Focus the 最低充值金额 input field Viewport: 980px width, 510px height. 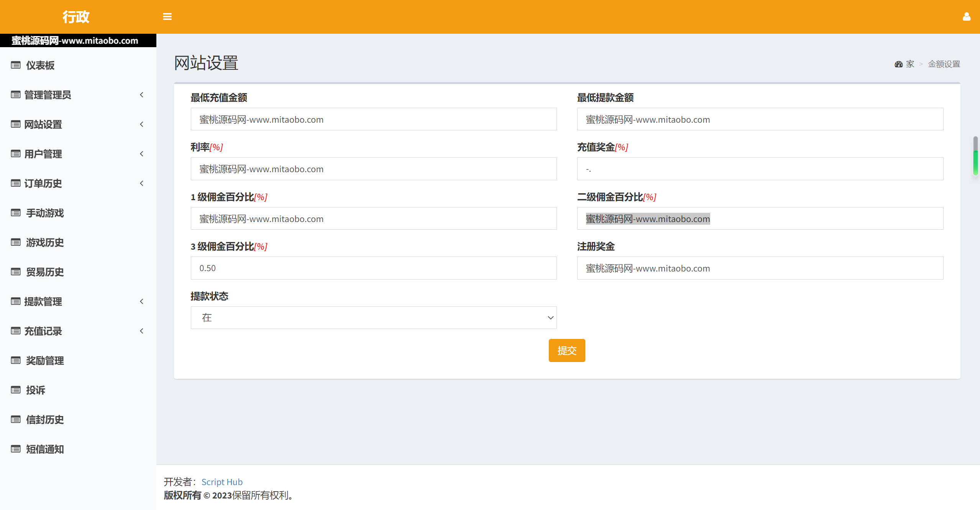[374, 119]
